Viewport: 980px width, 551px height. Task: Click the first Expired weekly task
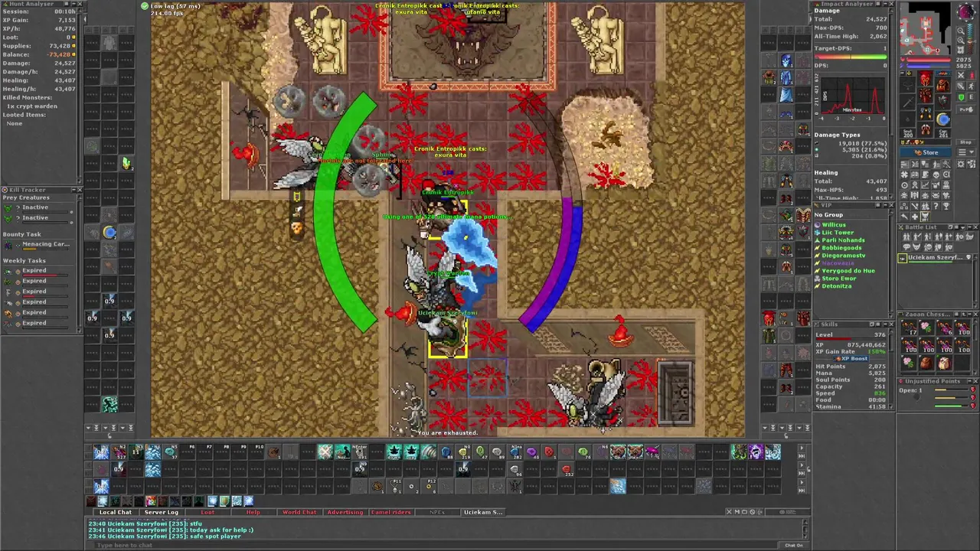37,270
